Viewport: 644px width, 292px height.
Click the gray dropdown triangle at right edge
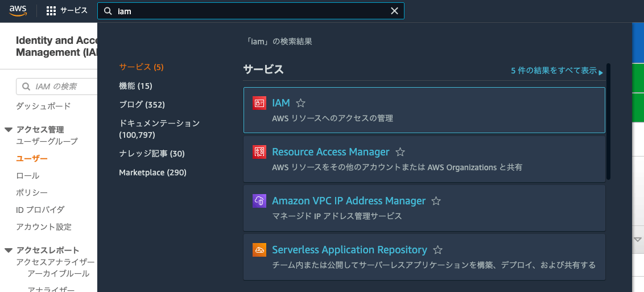(x=638, y=240)
